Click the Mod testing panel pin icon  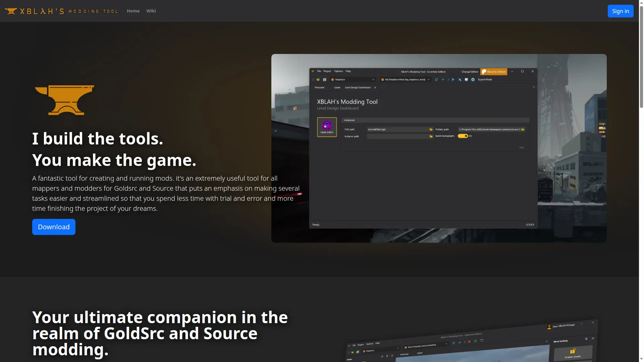(x=586, y=339)
